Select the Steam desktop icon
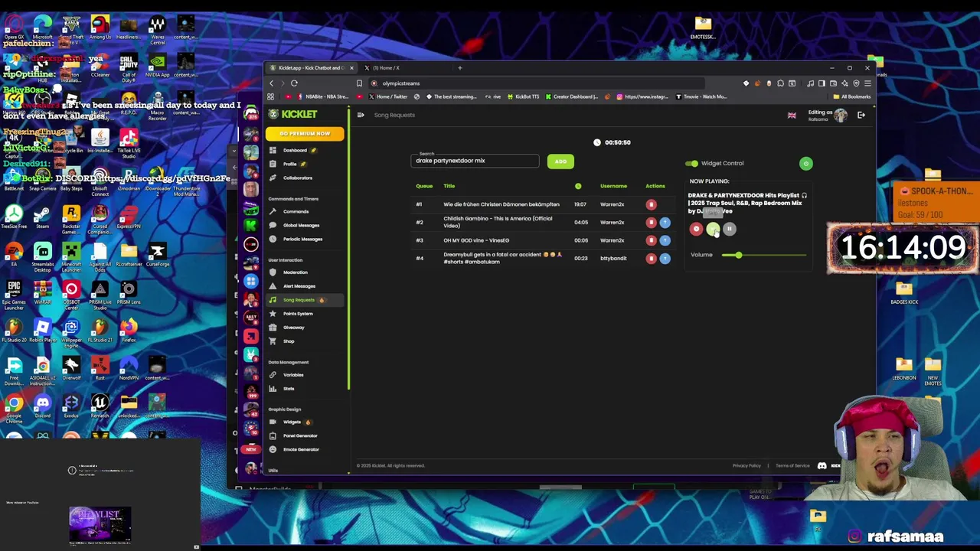 pos(42,216)
